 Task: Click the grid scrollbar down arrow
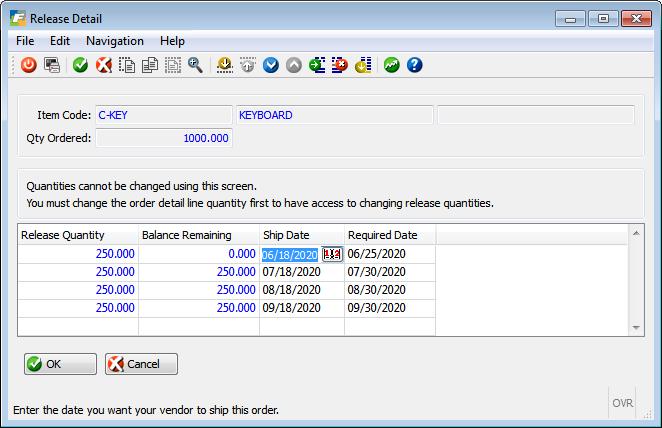pos(636,328)
